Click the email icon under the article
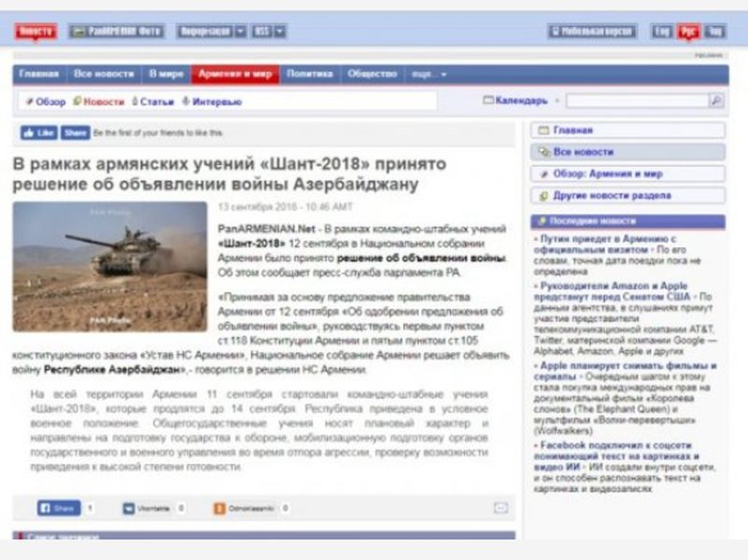The width and height of the screenshot is (748, 560). click(x=501, y=508)
